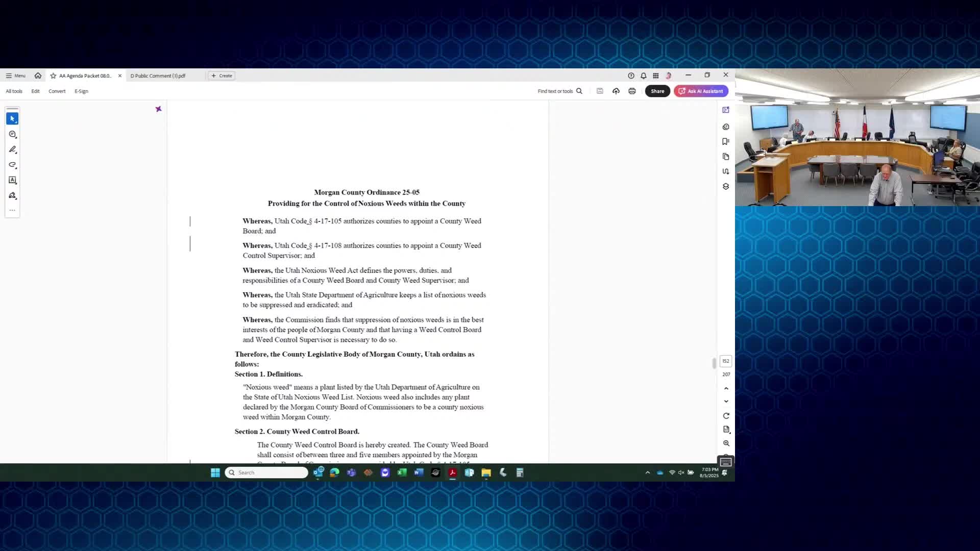This screenshot has height=551, width=980.
Task: Open Ask AI Assistant
Action: 701,91
